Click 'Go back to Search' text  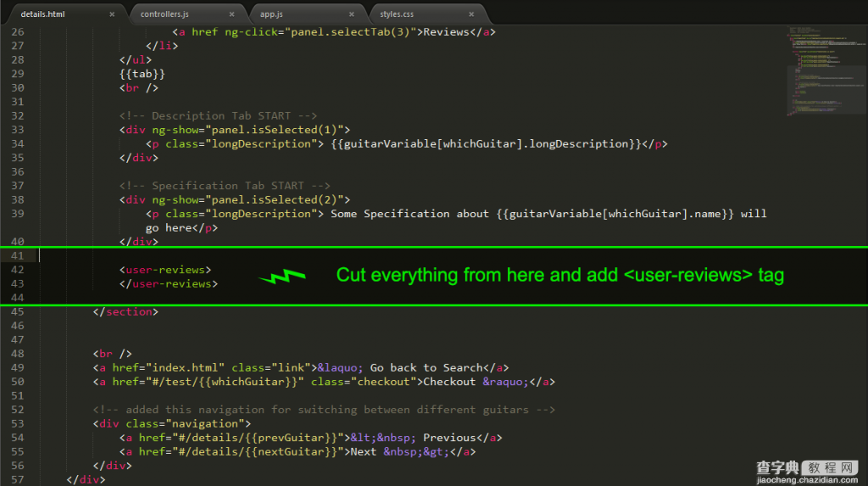(426, 367)
